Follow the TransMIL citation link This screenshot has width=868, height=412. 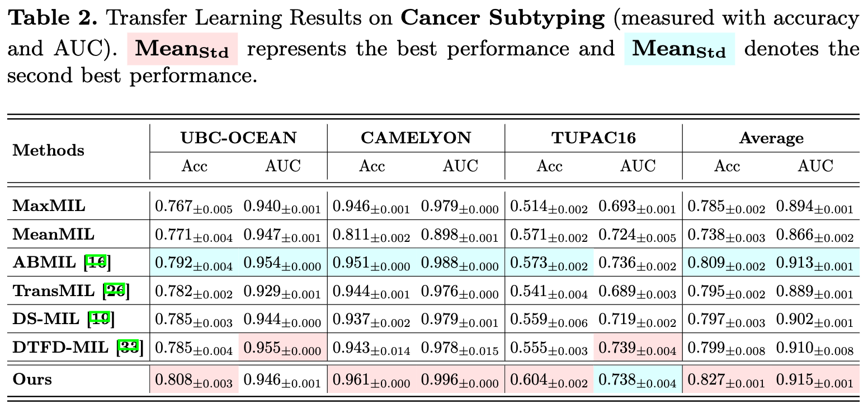pos(116,291)
